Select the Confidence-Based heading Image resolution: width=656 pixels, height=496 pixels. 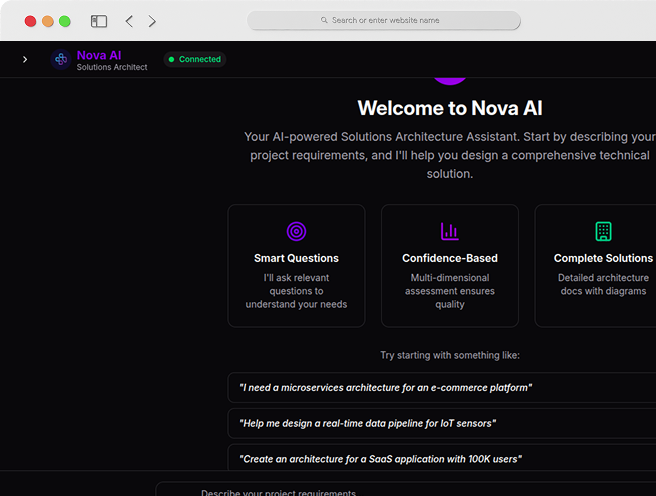[450, 258]
